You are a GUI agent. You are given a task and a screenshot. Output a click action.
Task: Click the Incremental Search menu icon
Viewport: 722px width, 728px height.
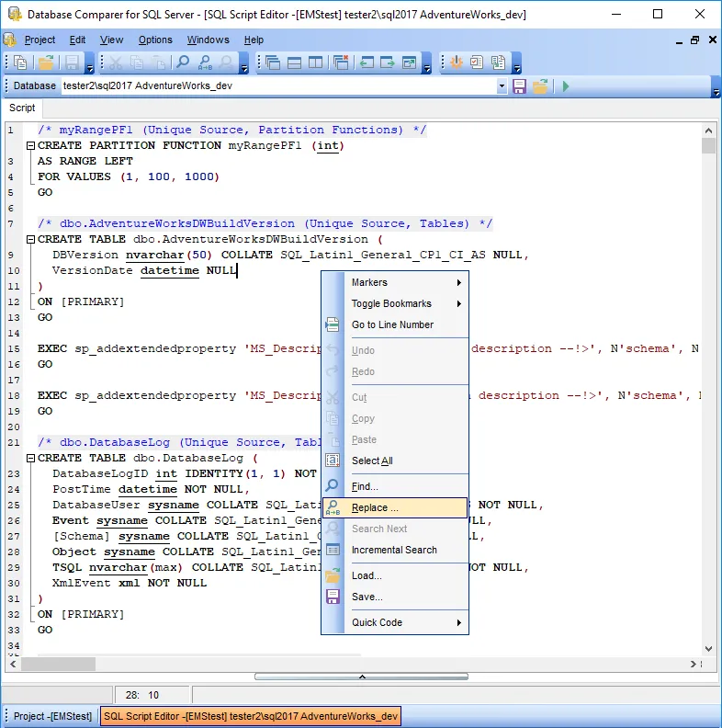333,550
